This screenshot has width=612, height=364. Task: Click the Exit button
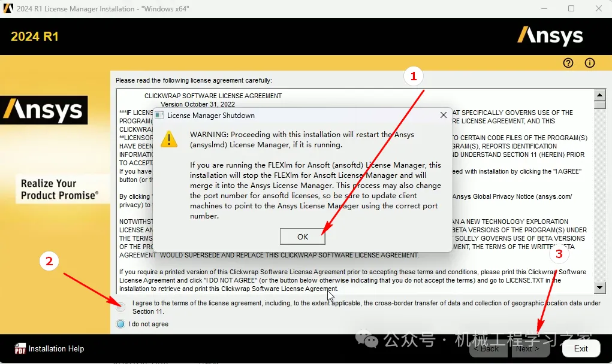point(581,348)
